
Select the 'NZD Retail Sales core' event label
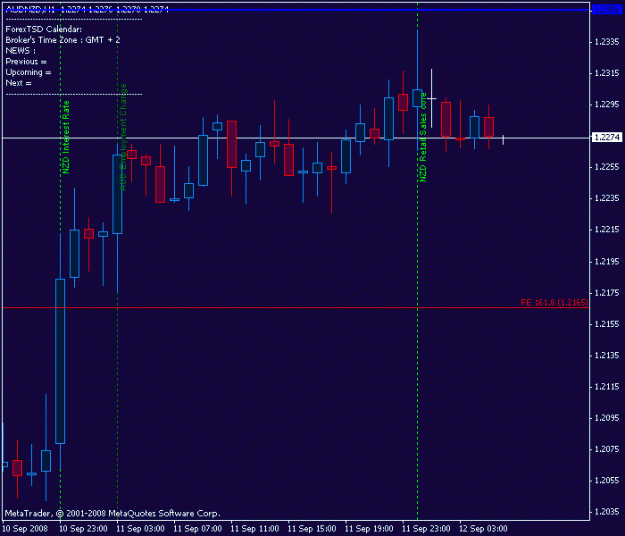[x=423, y=137]
